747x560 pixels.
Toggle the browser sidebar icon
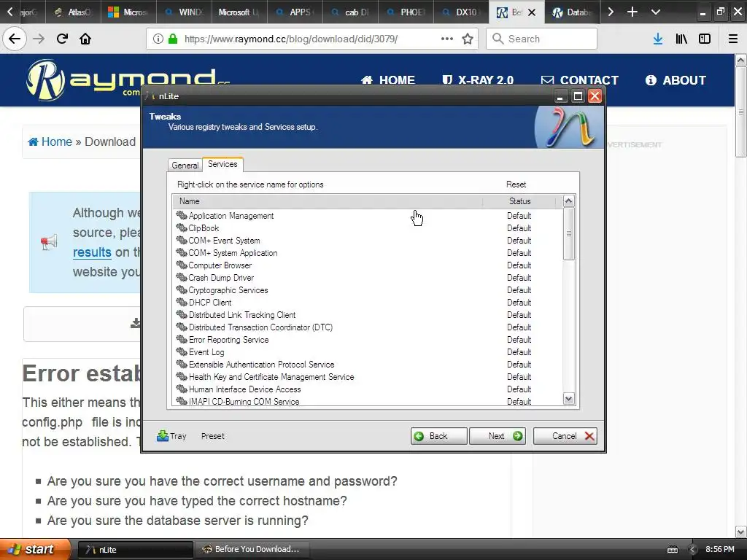point(705,39)
